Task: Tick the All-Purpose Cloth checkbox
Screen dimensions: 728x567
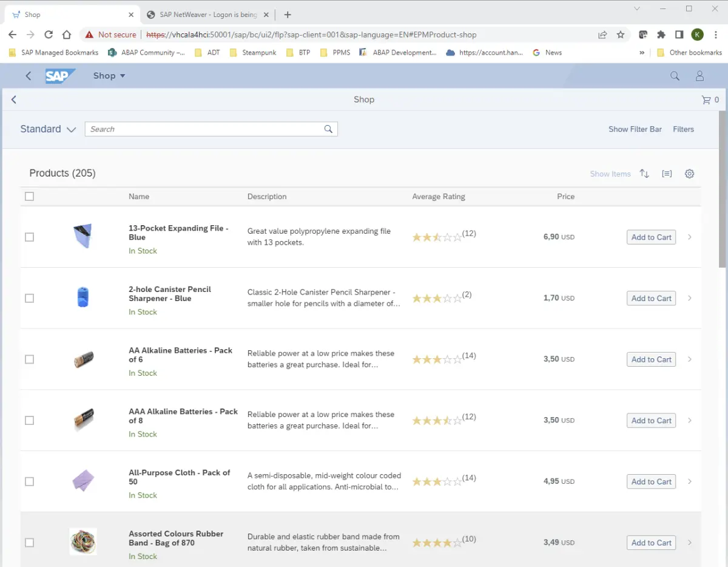Action: pos(30,481)
